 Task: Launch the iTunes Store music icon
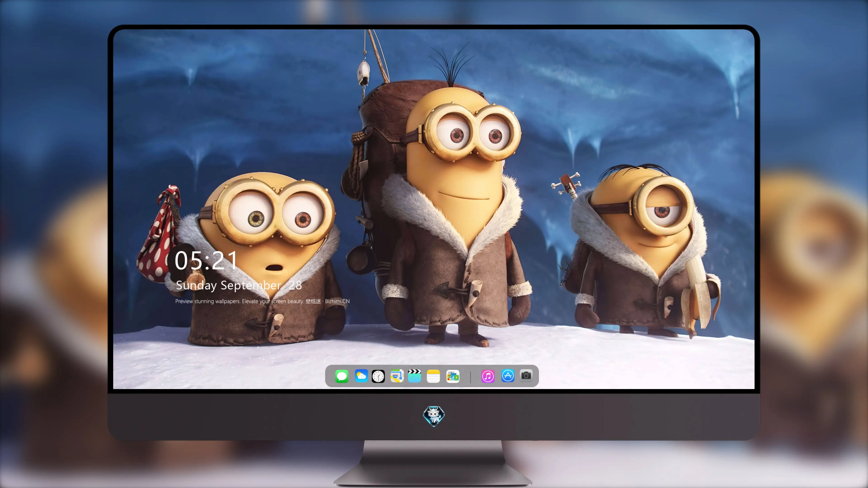[488, 376]
